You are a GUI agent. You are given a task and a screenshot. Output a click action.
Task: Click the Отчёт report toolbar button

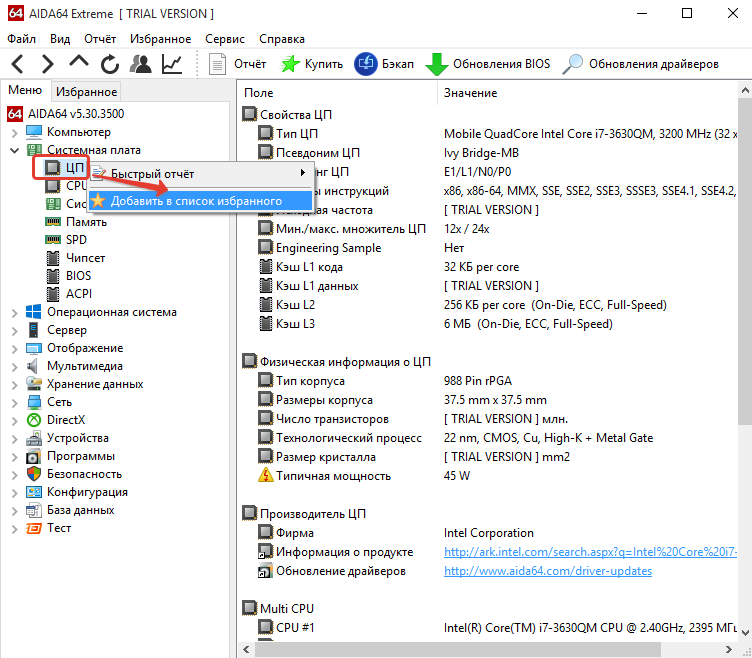tap(237, 64)
